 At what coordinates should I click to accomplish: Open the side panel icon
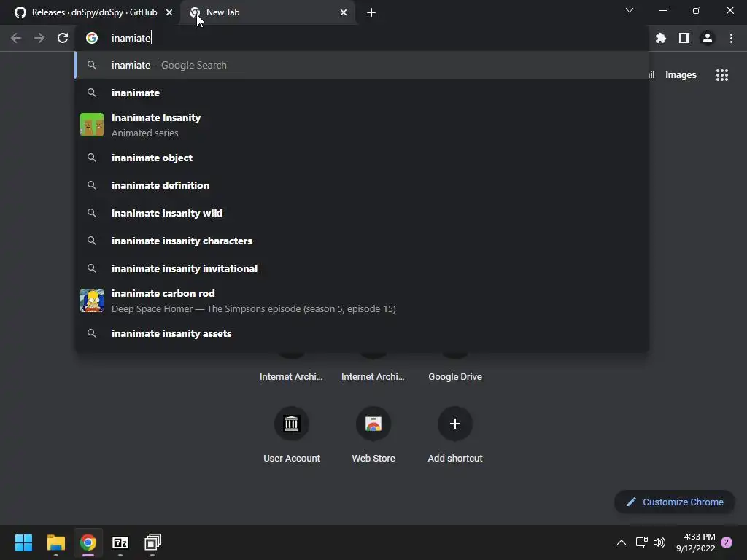coord(684,38)
